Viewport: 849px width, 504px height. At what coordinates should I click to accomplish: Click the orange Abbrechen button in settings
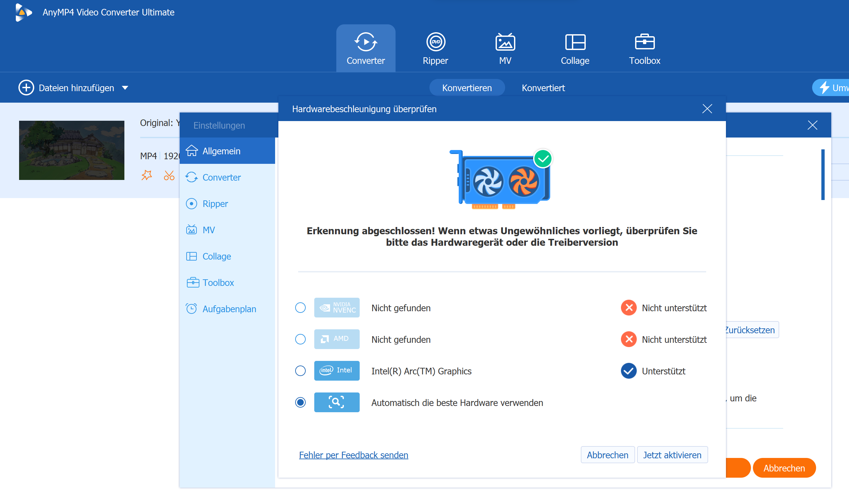tap(784, 468)
